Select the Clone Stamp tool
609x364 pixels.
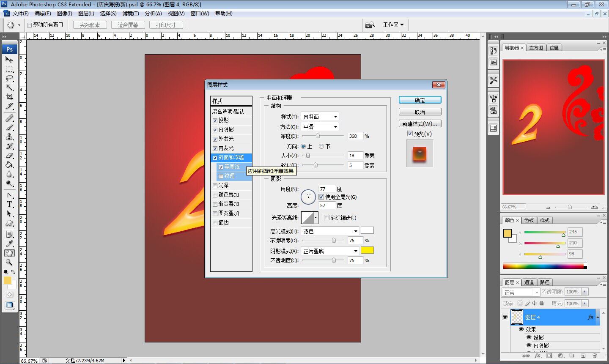click(x=9, y=137)
